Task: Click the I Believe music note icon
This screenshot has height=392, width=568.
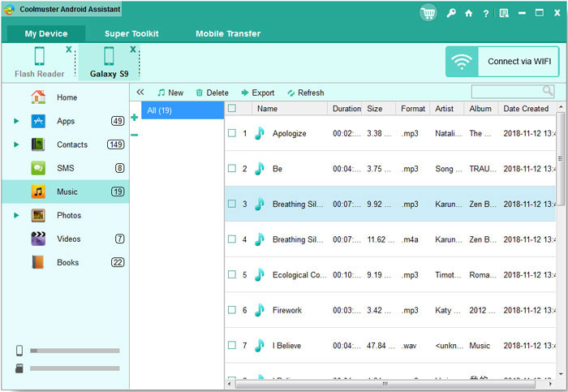Action: point(260,345)
